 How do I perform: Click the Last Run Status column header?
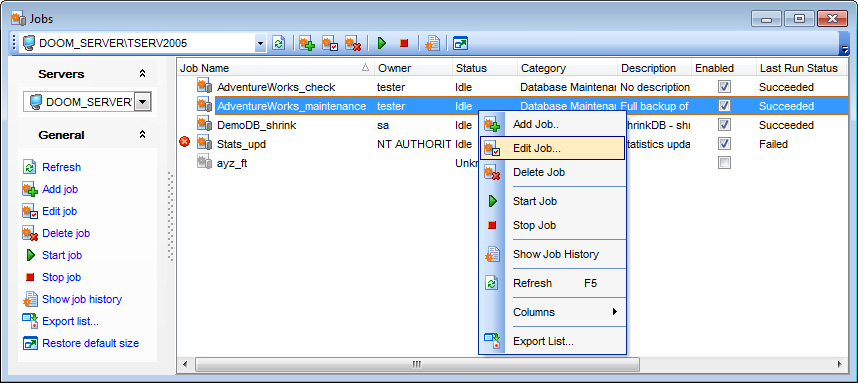[x=802, y=68]
